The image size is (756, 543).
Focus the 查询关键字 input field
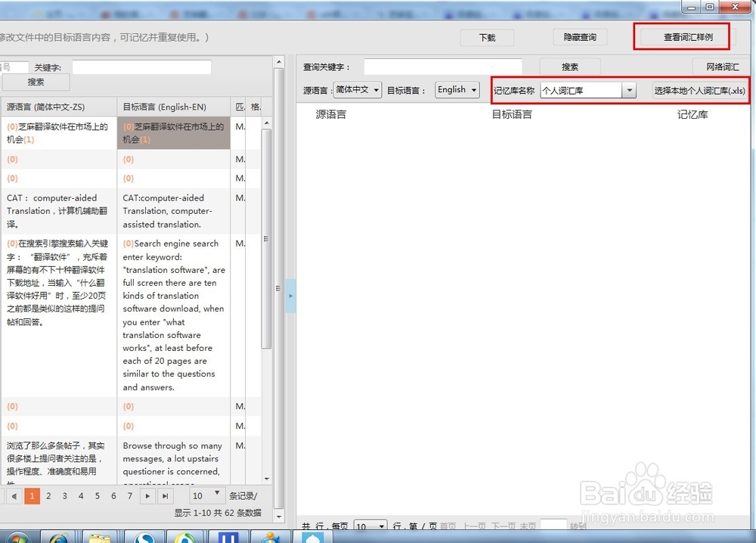[442, 67]
